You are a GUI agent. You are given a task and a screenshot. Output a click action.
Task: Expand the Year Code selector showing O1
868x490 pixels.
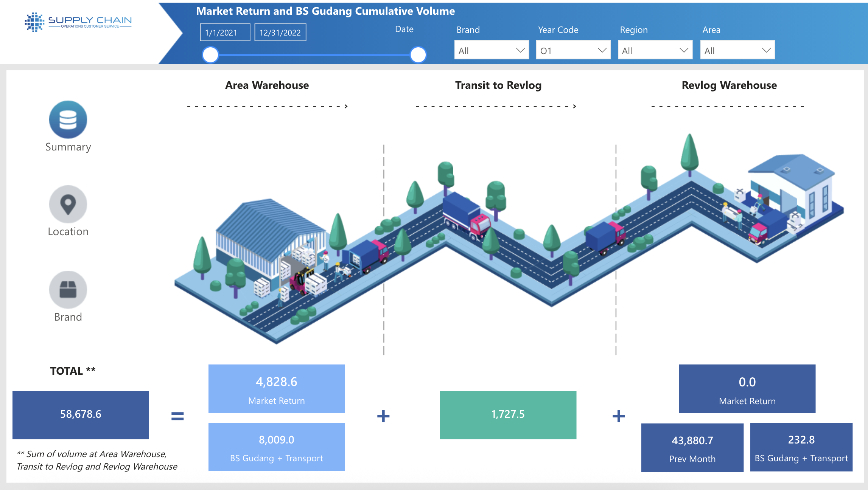[x=572, y=50]
